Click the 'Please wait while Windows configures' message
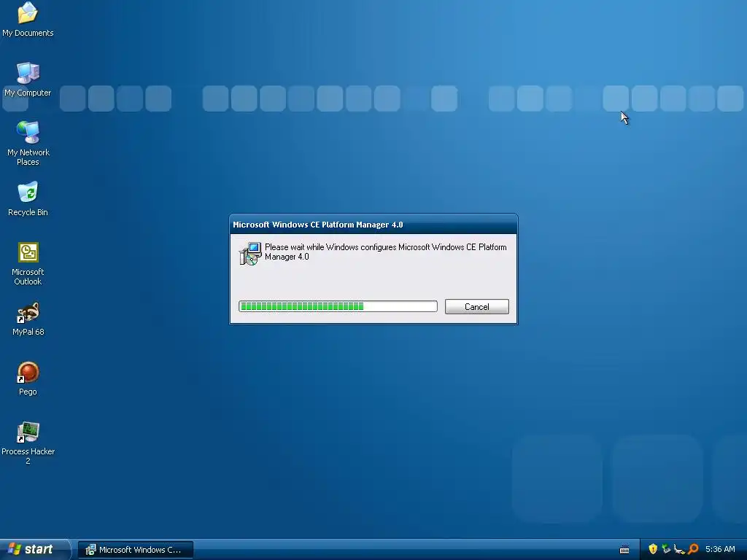 pyautogui.click(x=385, y=252)
